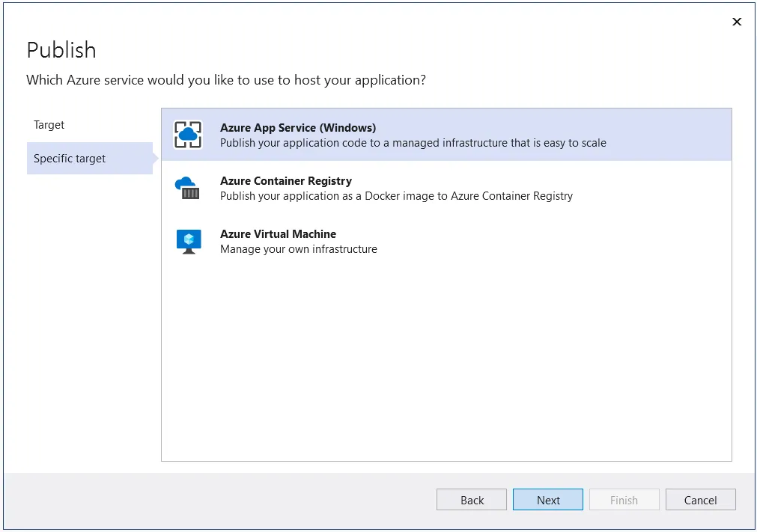Click the Specific target step
Image resolution: width=757 pixels, height=532 pixels.
[x=69, y=159]
